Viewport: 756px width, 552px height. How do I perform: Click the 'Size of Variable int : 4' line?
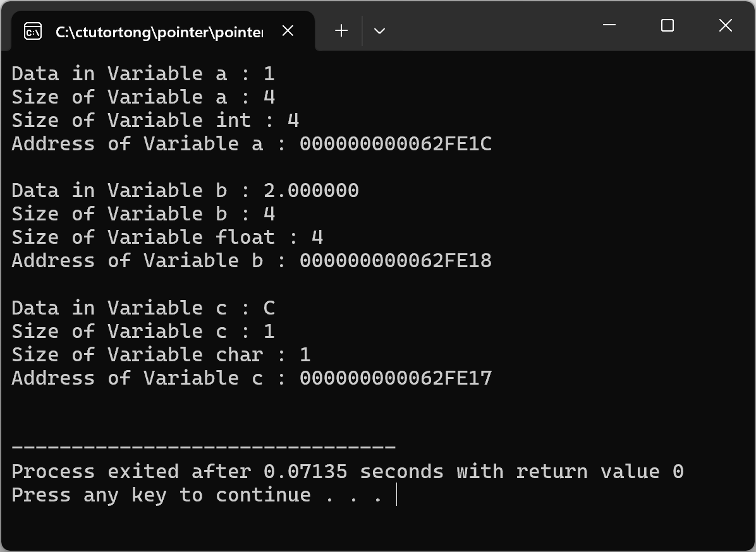coord(155,121)
